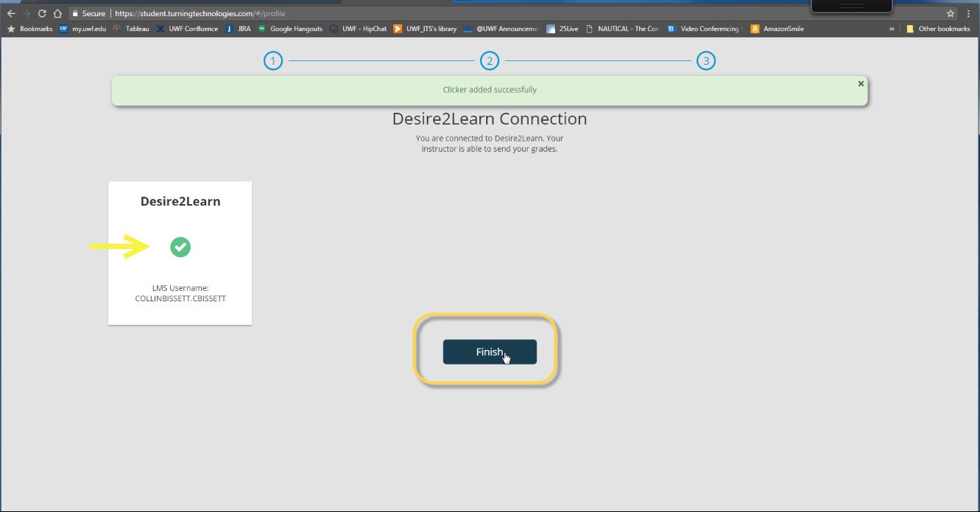
Task: Expand hidden bookmarks overflow chevron
Action: pyautogui.click(x=892, y=29)
